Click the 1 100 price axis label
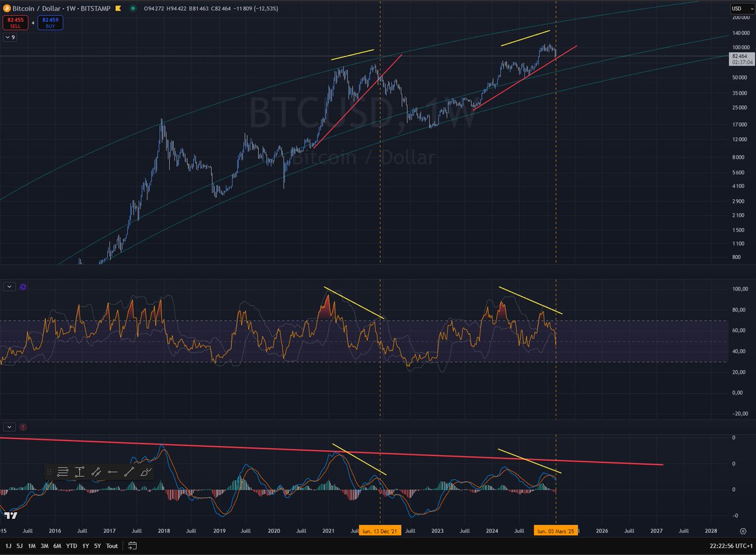756x555 pixels. click(x=738, y=244)
